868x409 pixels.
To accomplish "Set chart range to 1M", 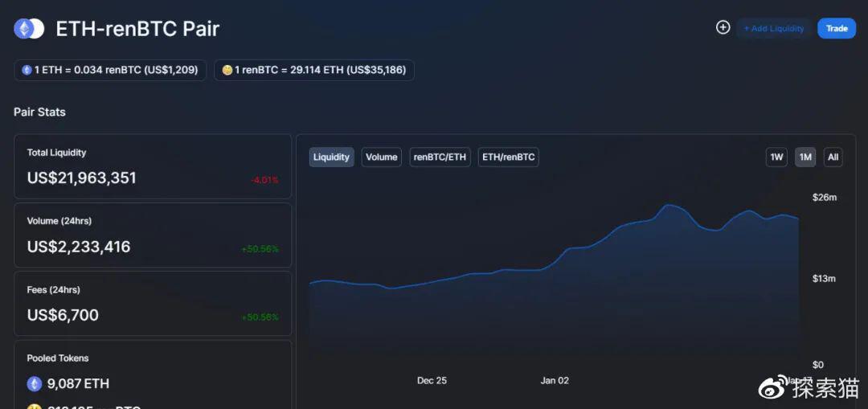I will (805, 157).
